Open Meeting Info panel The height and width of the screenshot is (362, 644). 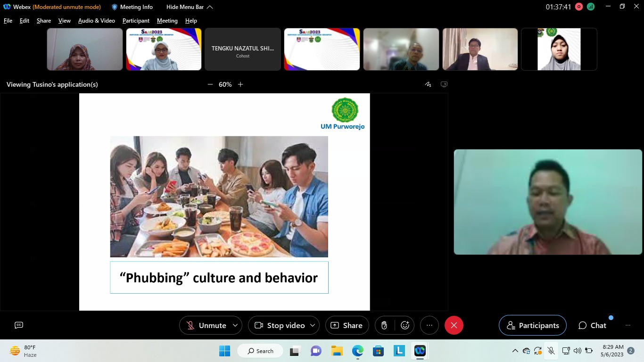click(132, 7)
